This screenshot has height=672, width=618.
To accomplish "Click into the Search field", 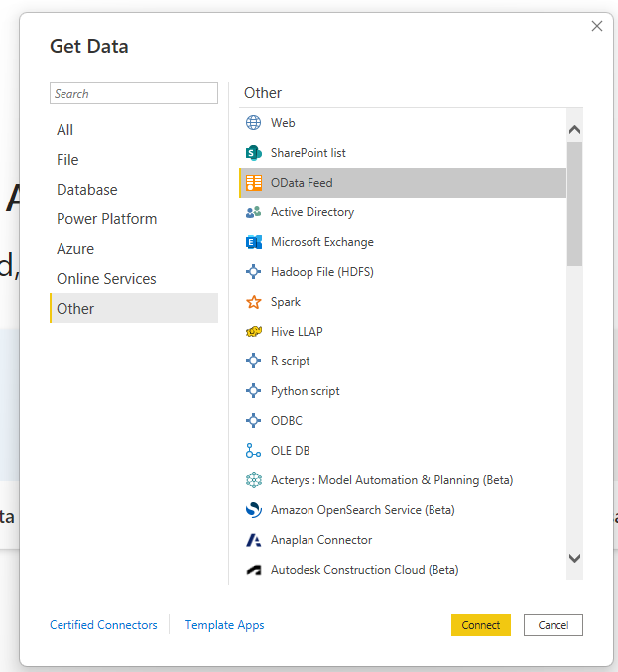I will [x=134, y=93].
